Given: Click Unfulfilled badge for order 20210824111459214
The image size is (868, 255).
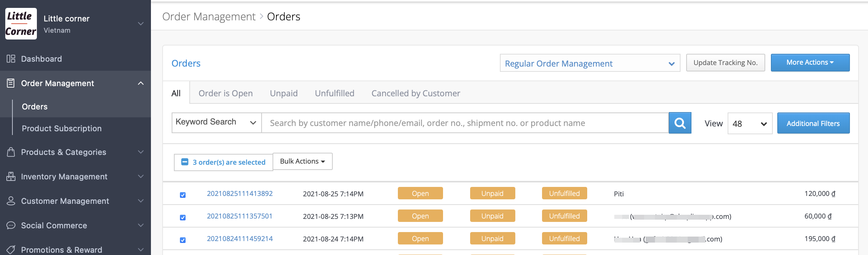Looking at the screenshot, I should pos(564,238).
